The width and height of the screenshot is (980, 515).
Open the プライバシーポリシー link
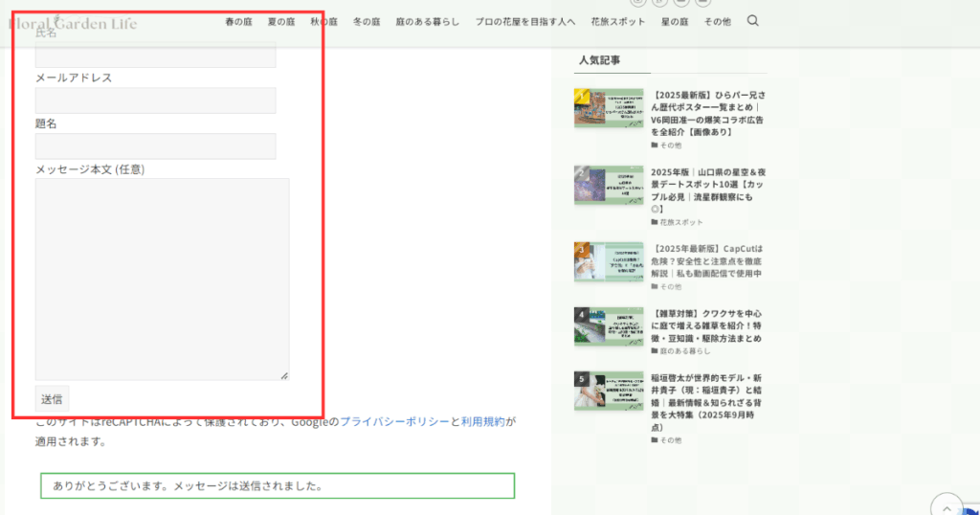pos(394,422)
